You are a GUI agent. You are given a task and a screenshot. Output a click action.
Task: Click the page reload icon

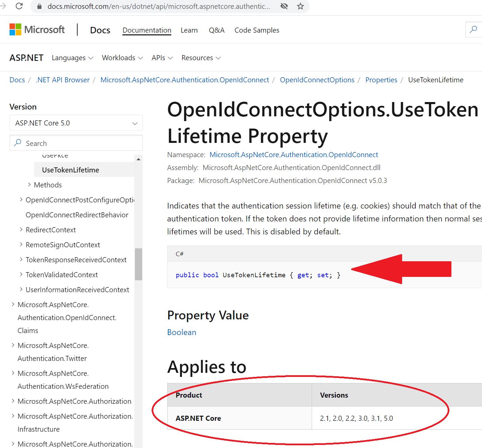click(x=19, y=6)
